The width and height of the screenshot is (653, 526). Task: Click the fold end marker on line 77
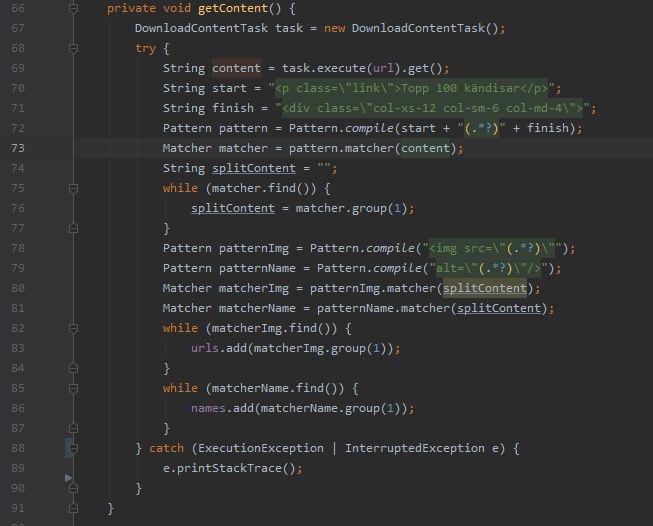click(73, 228)
